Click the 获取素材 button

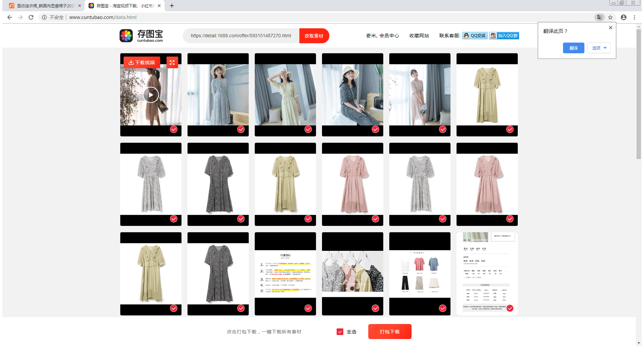pos(314,36)
